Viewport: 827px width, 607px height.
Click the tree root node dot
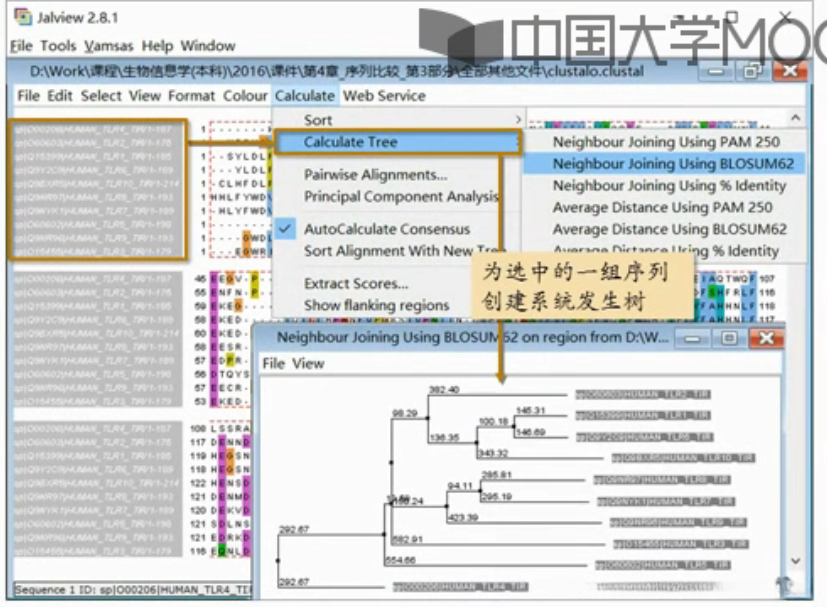[278, 560]
